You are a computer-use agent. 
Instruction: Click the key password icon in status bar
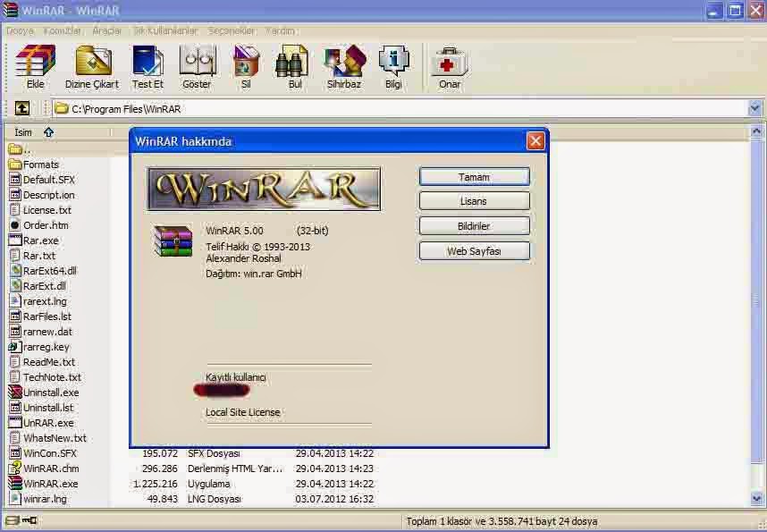29,520
